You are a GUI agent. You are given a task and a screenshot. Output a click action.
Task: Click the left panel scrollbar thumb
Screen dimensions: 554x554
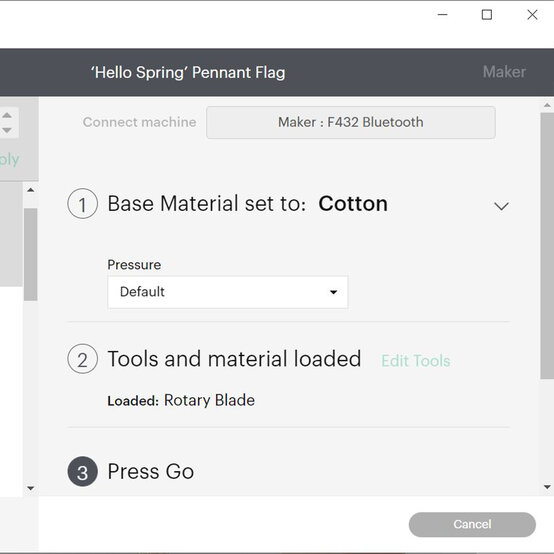tap(31, 254)
